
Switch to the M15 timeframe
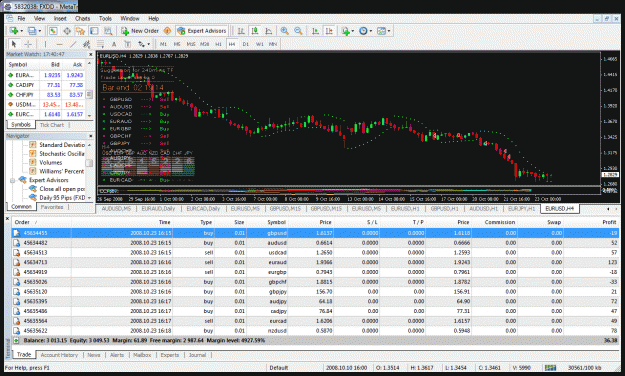click(x=191, y=44)
